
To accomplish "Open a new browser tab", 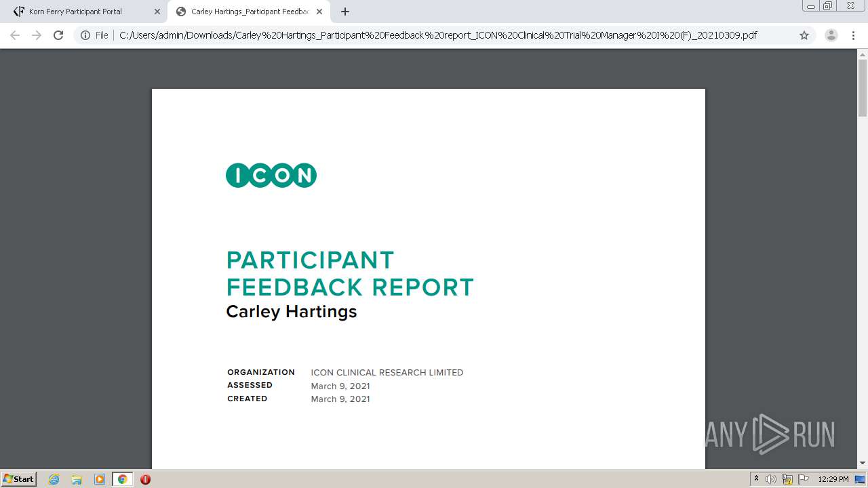I will click(x=345, y=12).
